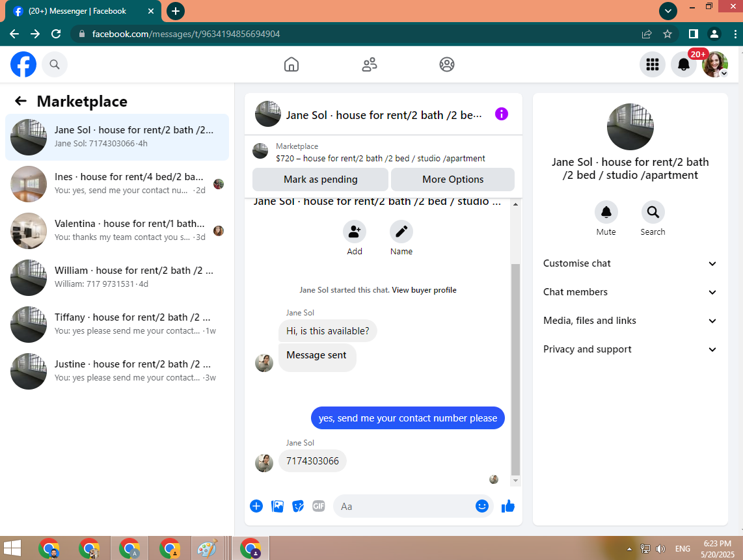Image resolution: width=743 pixels, height=560 pixels.
Task: Click the chat scrollbar down arrow
Action: pos(515,481)
